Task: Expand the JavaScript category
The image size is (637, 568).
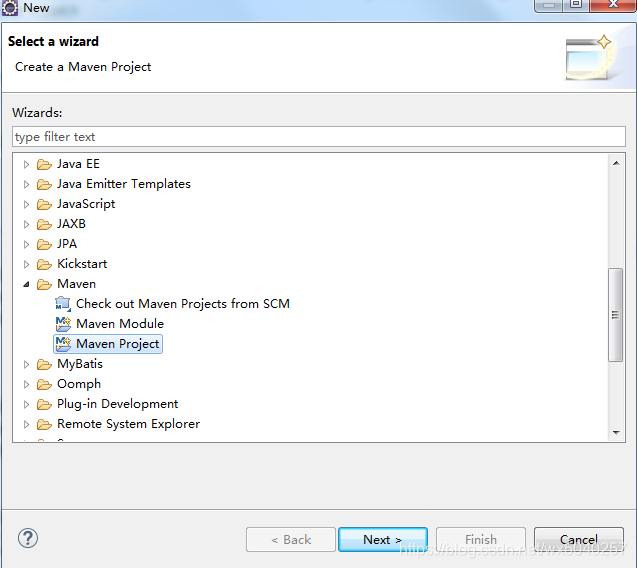Action: (26, 204)
